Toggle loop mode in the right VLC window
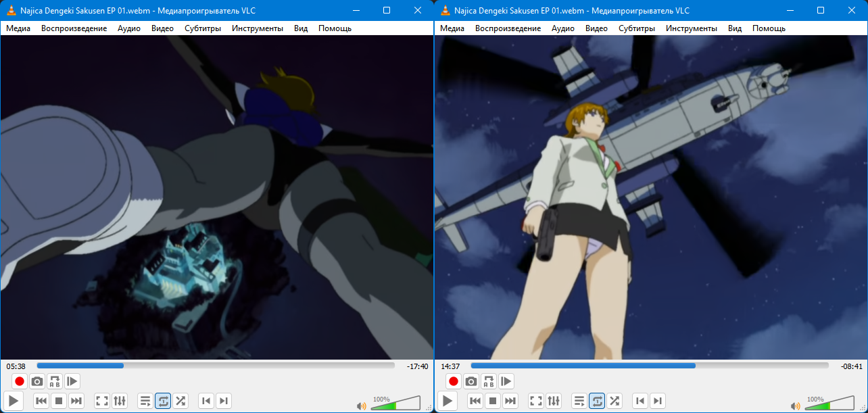Viewport: 868px width, 413px height. click(597, 401)
